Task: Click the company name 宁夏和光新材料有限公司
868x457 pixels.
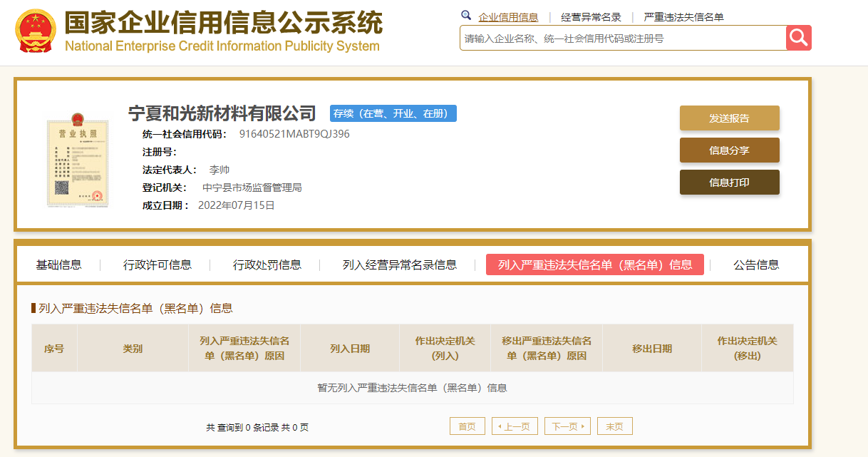Action: [222, 113]
